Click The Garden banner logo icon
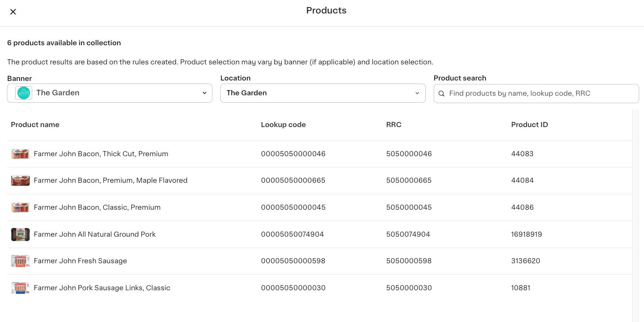Viewport: 644px width, 322px height. [x=24, y=93]
